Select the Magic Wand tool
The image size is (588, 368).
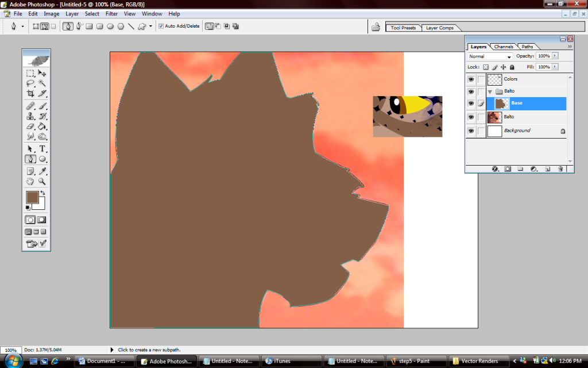(x=42, y=83)
